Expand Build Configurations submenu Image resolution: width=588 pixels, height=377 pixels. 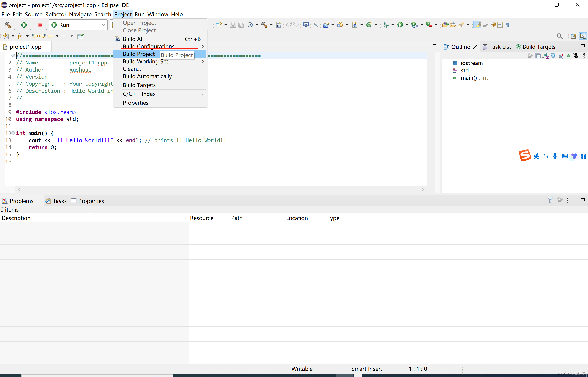pos(148,46)
